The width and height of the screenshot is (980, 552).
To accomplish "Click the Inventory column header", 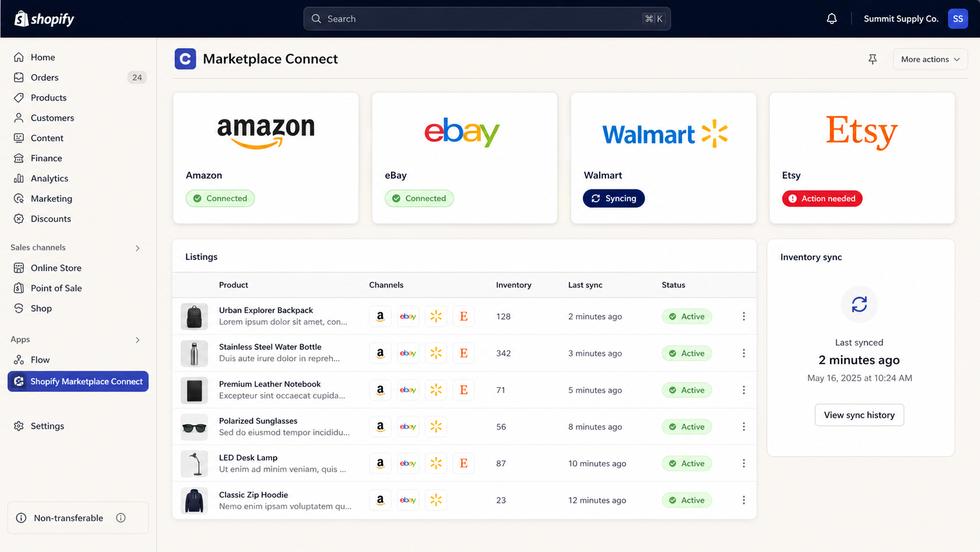I will pos(513,285).
